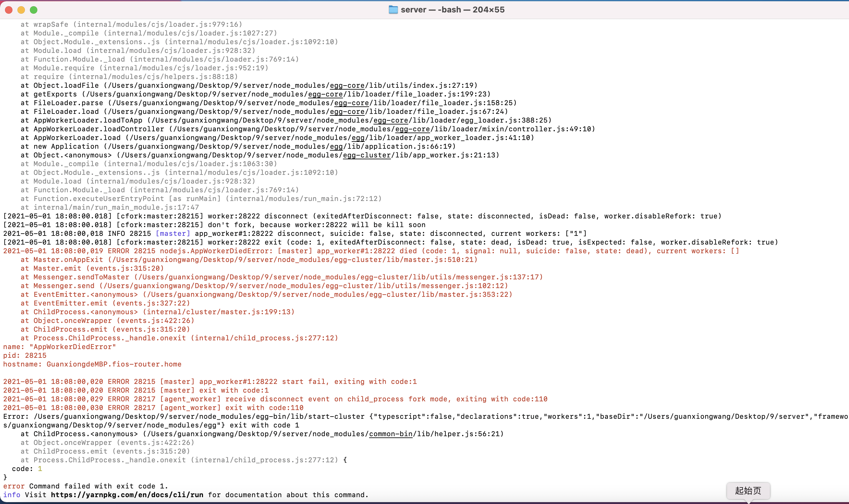Click 'worker:28222 exit (code: 1' cfork line
Image resolution: width=849 pixels, height=504 pixels.
pos(391,242)
